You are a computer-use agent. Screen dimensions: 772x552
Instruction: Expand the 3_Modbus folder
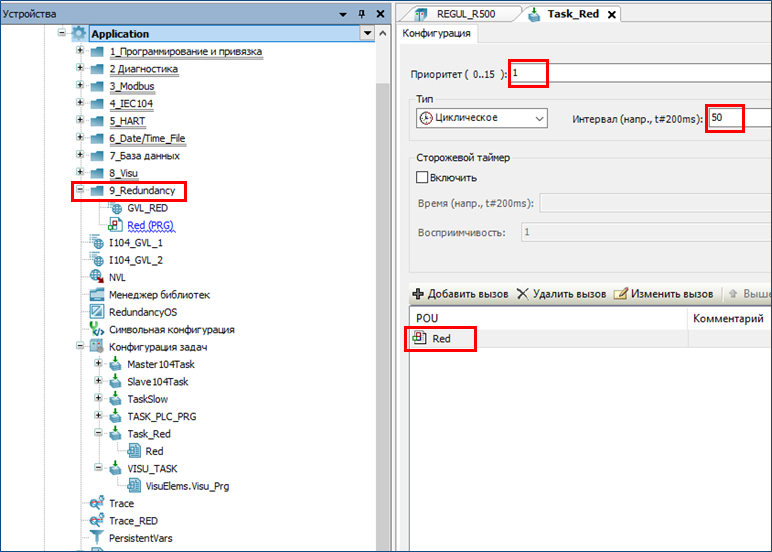click(x=80, y=87)
